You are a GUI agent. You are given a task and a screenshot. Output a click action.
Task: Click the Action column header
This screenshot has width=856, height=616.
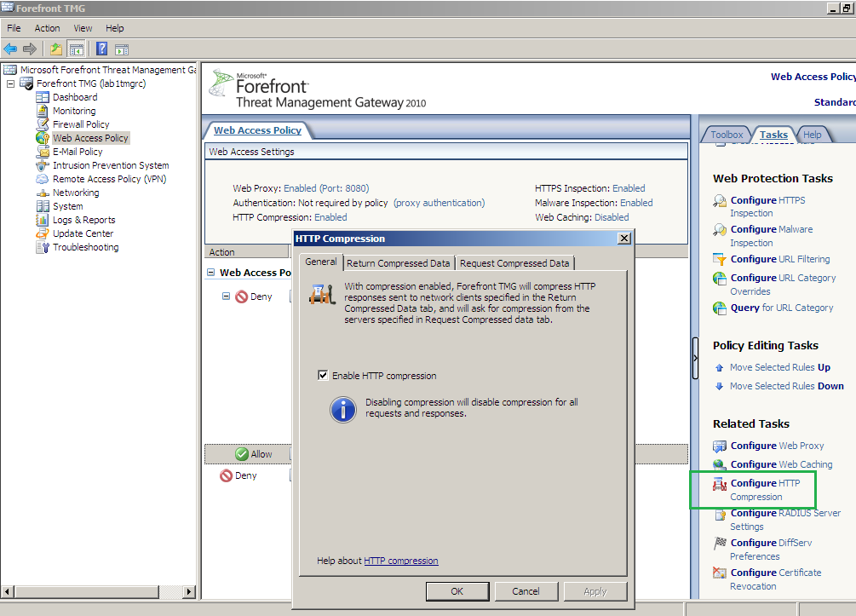tap(246, 251)
